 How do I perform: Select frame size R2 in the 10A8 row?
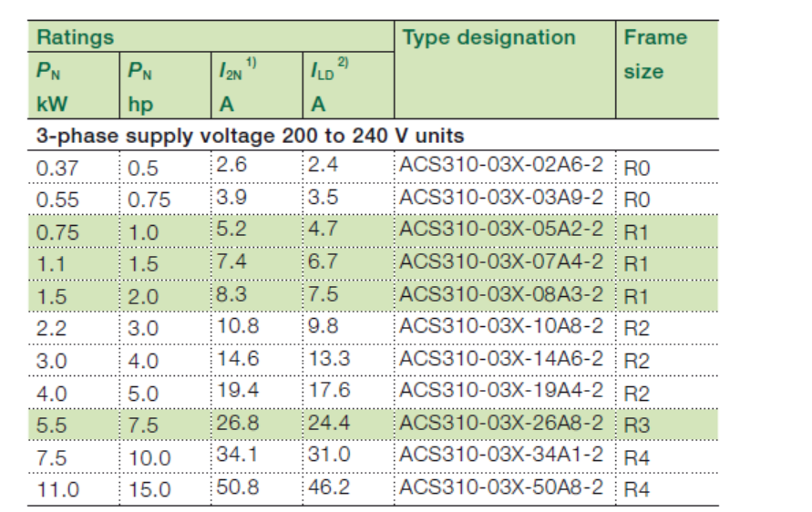coord(637,328)
